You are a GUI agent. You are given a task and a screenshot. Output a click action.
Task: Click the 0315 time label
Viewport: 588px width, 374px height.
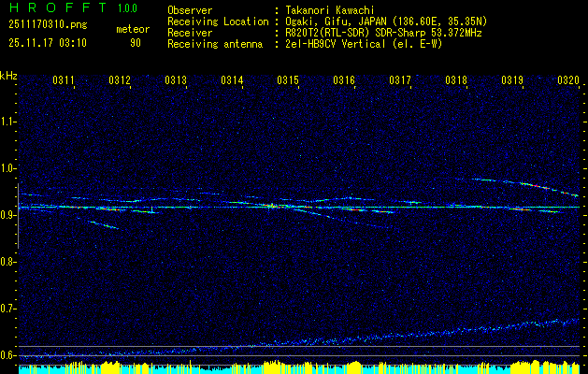click(x=288, y=80)
